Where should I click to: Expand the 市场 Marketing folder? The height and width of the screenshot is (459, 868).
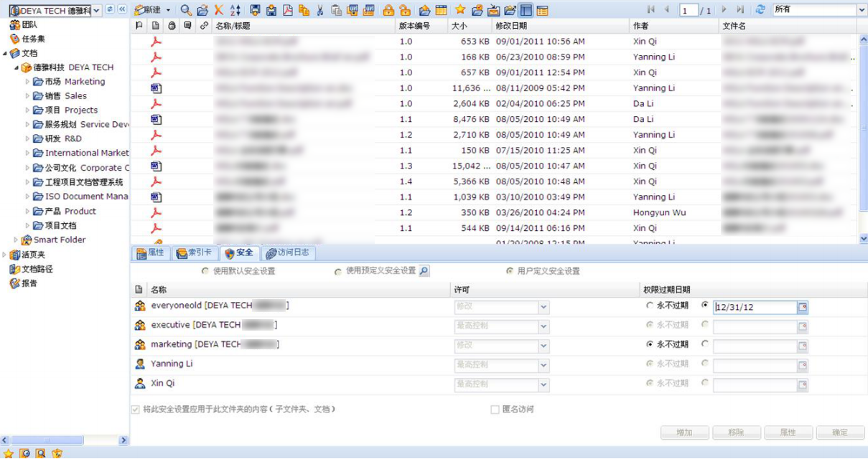point(28,82)
